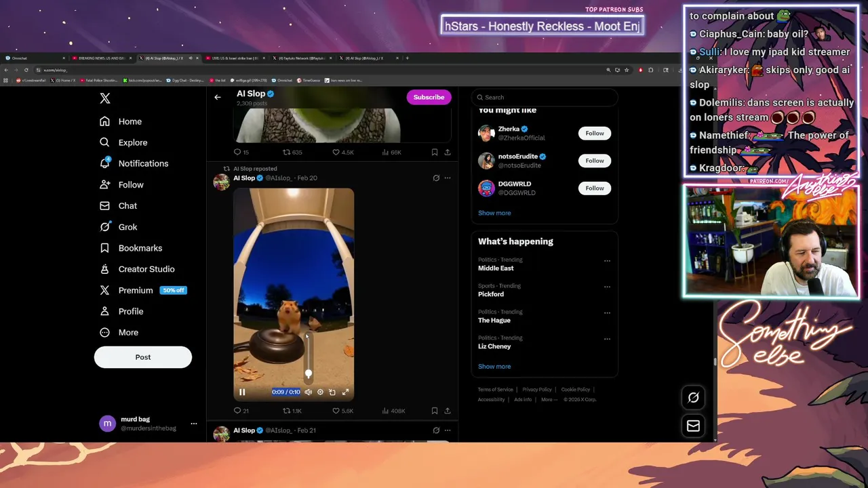Open the Terms of Service link

coord(496,390)
